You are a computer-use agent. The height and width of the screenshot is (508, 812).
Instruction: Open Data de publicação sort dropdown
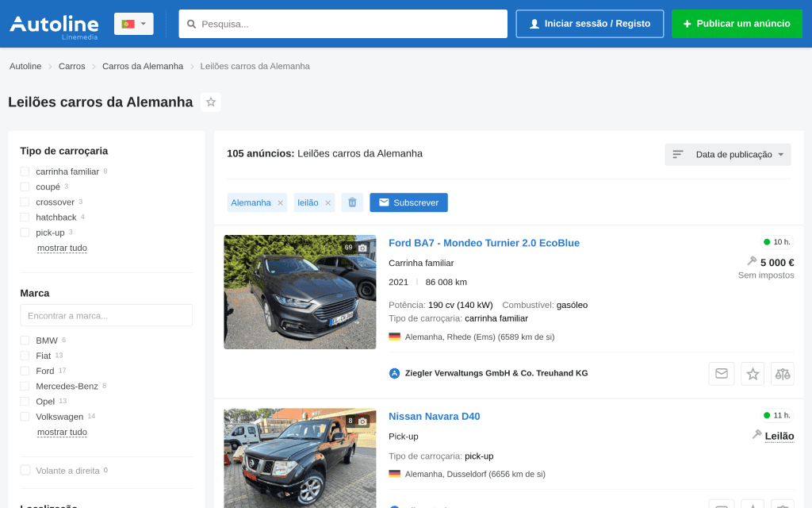click(x=728, y=155)
